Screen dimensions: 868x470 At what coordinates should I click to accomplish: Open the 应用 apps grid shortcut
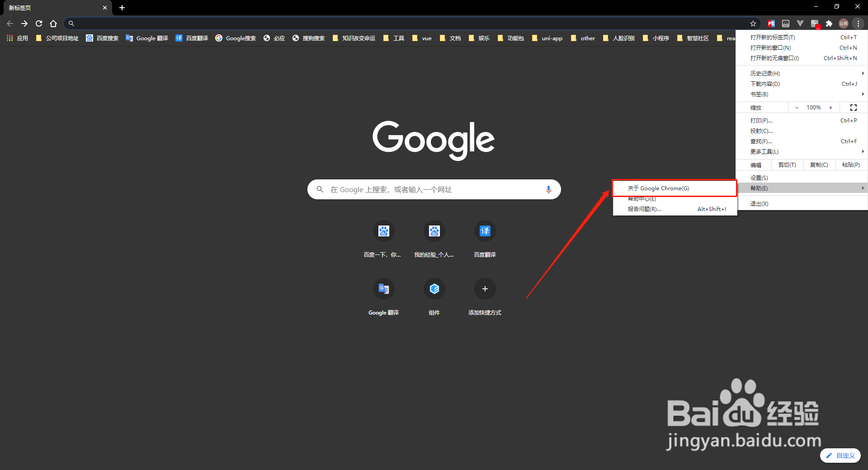click(x=17, y=38)
